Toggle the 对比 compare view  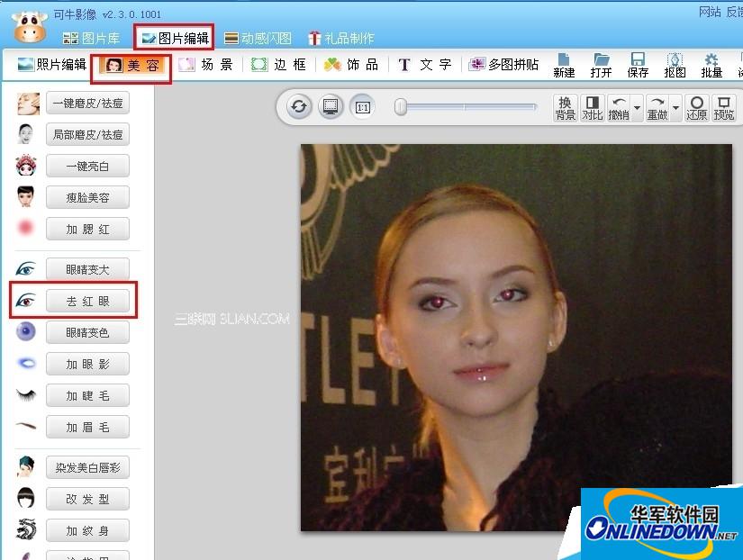click(592, 108)
